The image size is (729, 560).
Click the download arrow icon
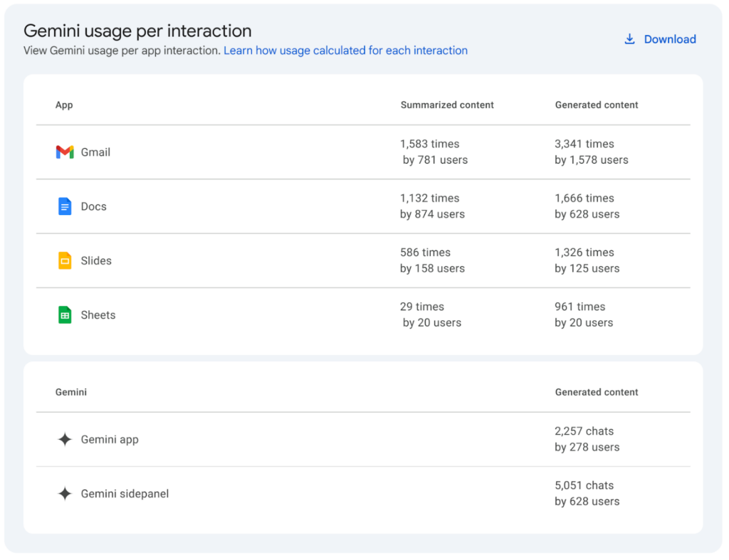629,39
